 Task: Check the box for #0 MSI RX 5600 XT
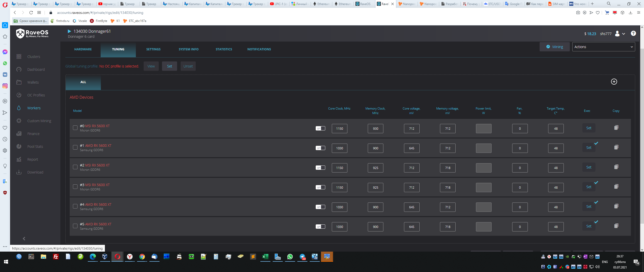[75, 128]
